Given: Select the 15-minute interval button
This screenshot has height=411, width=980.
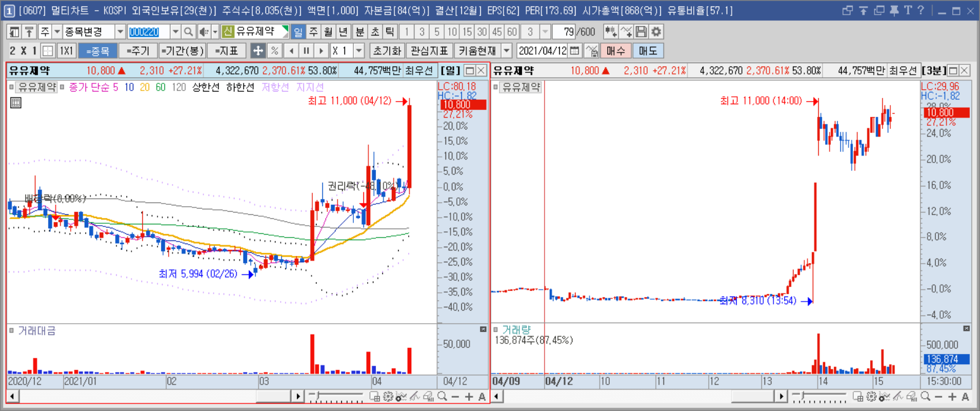Looking at the screenshot, I should pos(467,32).
